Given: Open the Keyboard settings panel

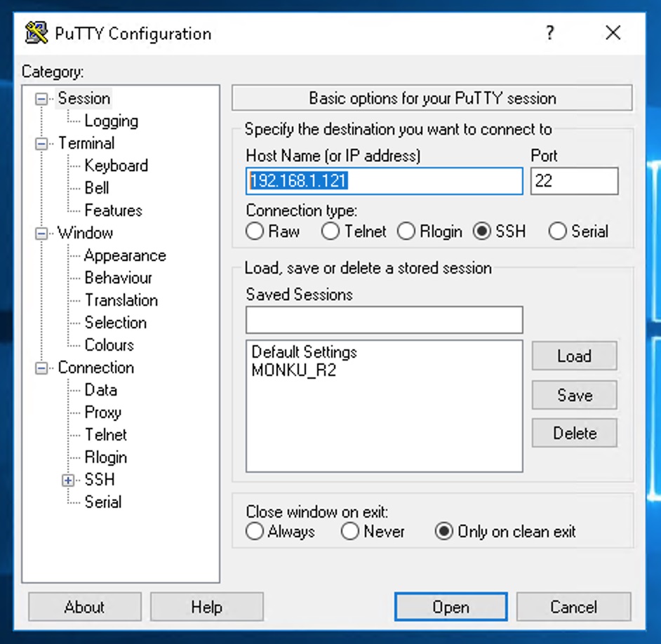Looking at the screenshot, I should point(116,166).
